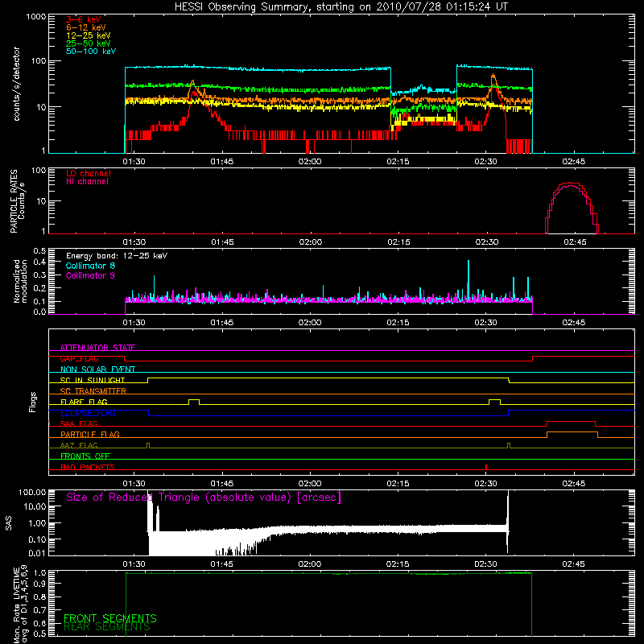
Task: Select the FRONT SEGMENTS legend label
Action: pyautogui.click(x=110, y=618)
